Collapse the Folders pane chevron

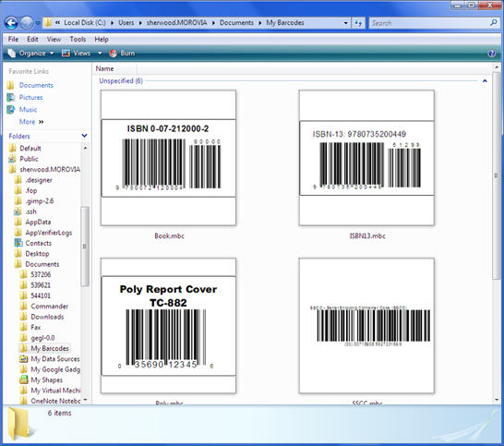[84, 136]
